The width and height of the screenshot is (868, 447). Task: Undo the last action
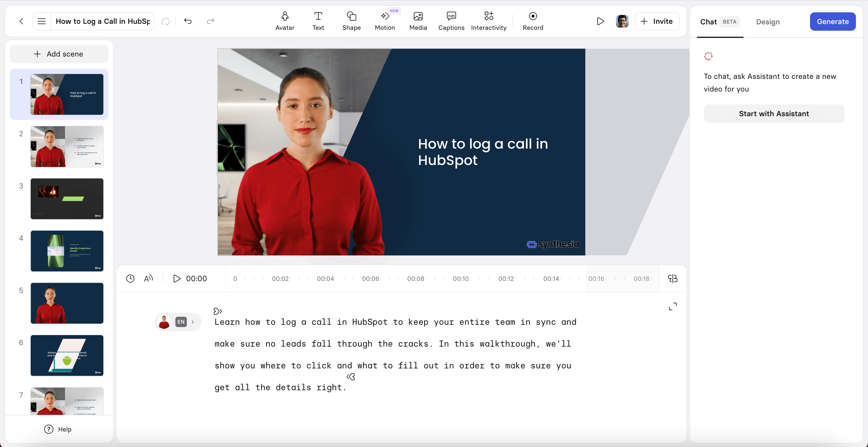[x=188, y=21]
